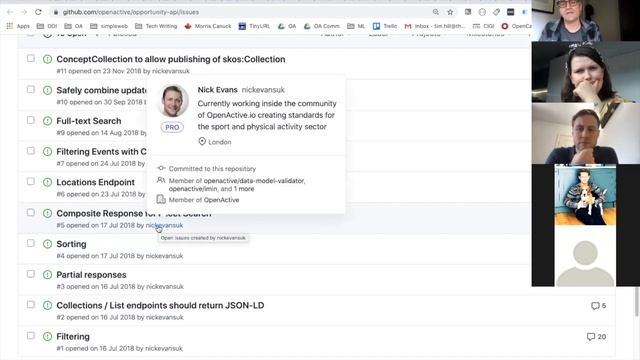Select video tile of woman with hand on chin

tap(586, 72)
